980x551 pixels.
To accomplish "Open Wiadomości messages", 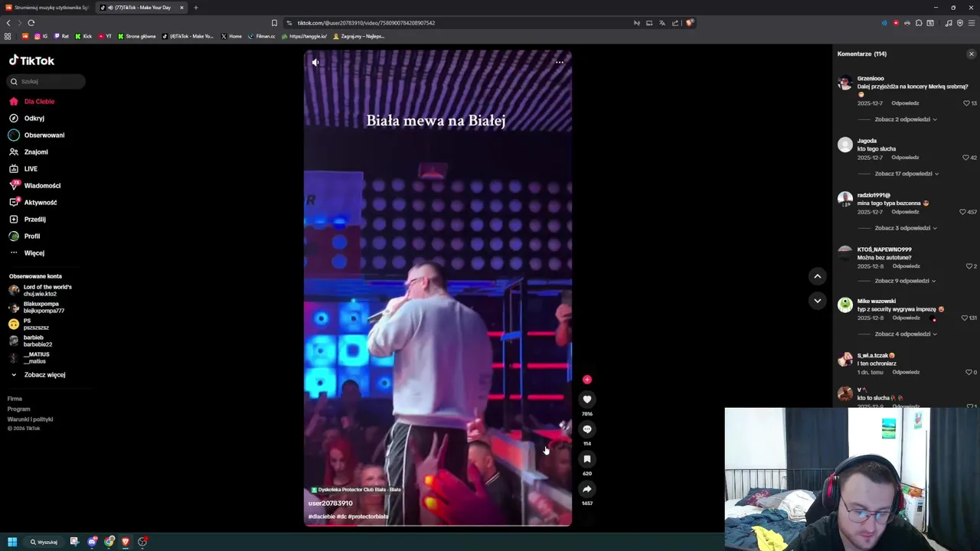I will point(41,186).
